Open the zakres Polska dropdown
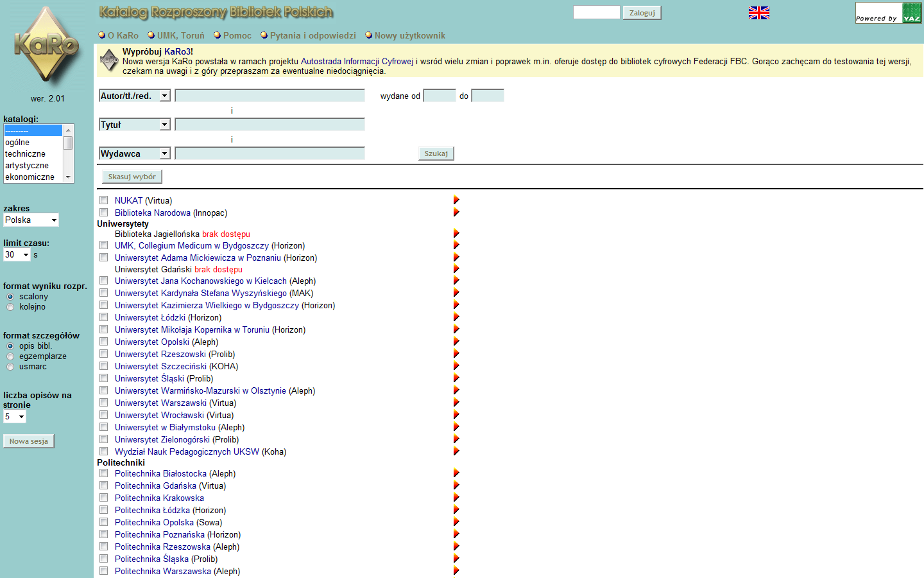 click(x=31, y=220)
